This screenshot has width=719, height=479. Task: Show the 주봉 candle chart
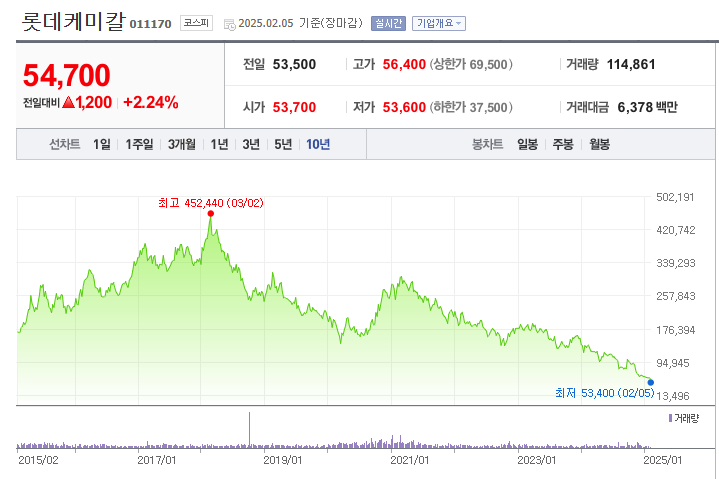tap(563, 144)
